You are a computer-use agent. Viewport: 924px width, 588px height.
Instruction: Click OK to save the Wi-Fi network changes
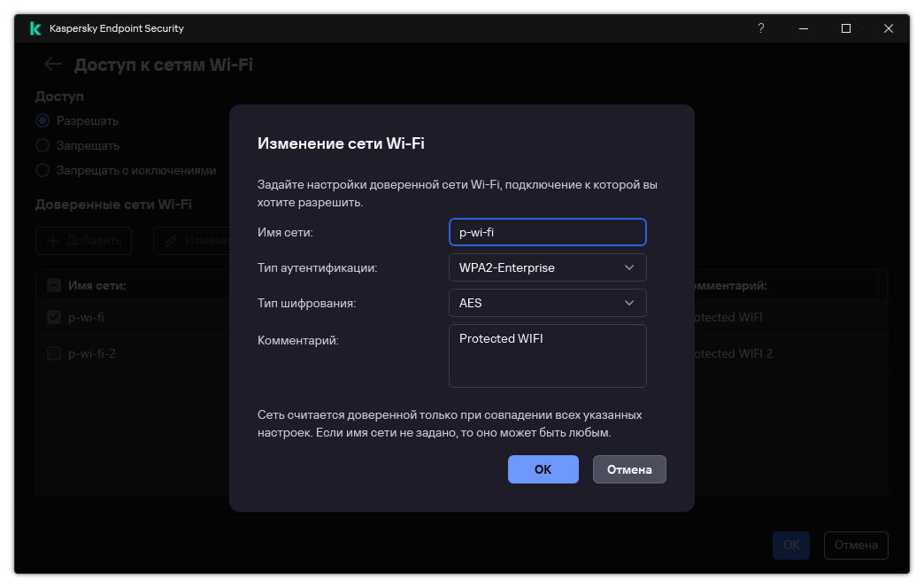tap(543, 469)
